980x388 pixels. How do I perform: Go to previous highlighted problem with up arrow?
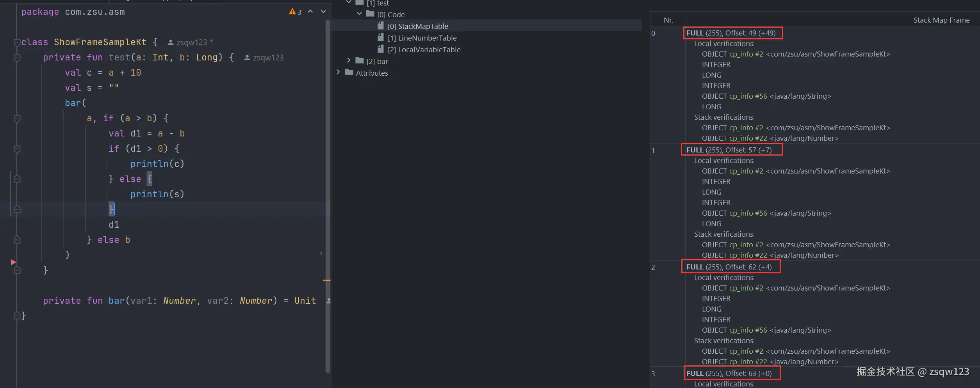coord(310,12)
